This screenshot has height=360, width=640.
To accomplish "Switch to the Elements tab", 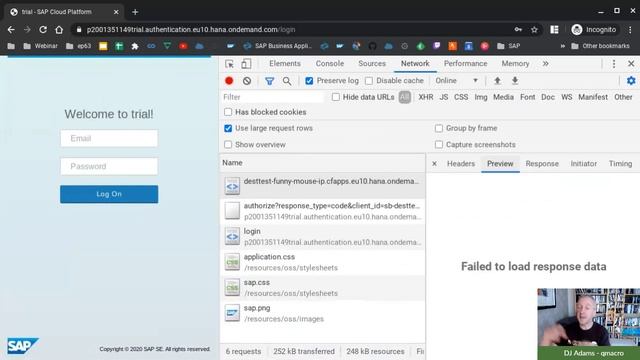I will click(x=285, y=64).
